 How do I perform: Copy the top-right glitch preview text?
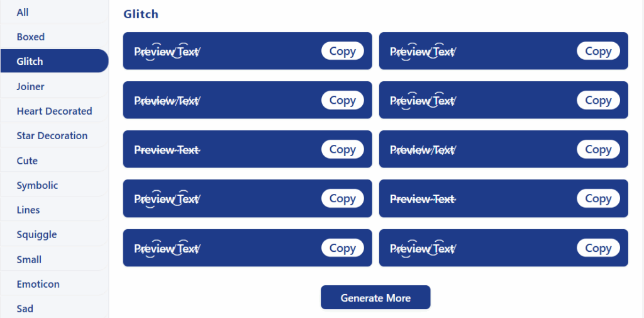click(x=598, y=51)
